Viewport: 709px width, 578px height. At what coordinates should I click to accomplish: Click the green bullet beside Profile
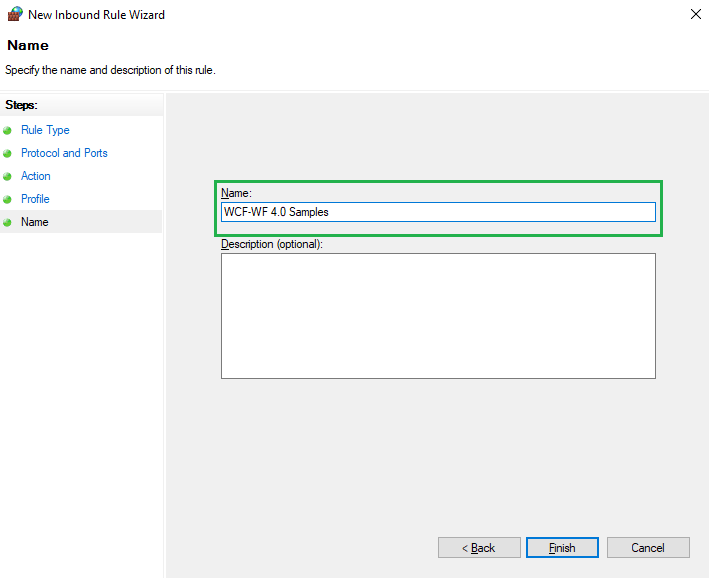pyautogui.click(x=7, y=199)
